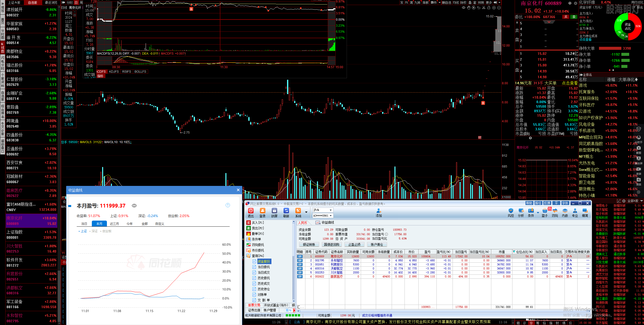Switch to 内嵌 embedded mode icon
Screen dimensions: 644x325
point(565,213)
